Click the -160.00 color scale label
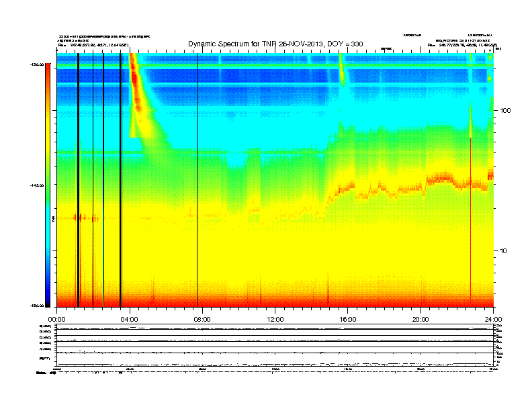The width and height of the screenshot is (532, 411). pyautogui.click(x=37, y=306)
